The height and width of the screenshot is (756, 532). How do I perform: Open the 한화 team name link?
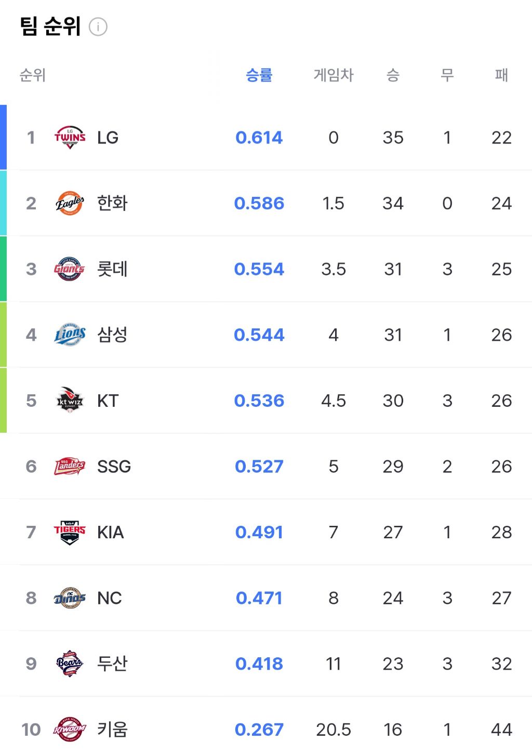(112, 203)
